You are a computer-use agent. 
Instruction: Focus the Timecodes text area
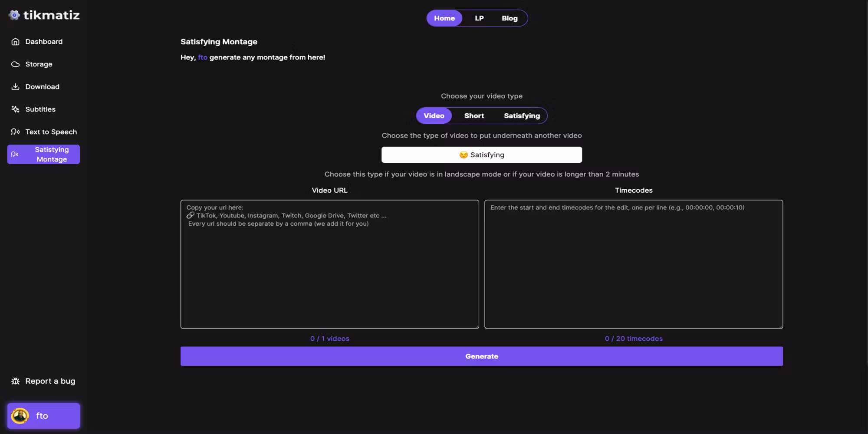coord(633,269)
